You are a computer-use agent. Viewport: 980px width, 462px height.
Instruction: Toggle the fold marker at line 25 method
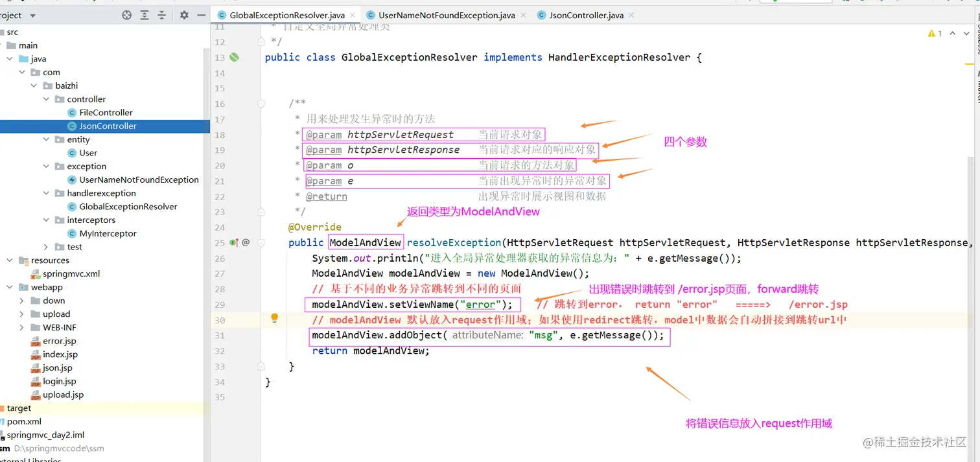(x=261, y=242)
